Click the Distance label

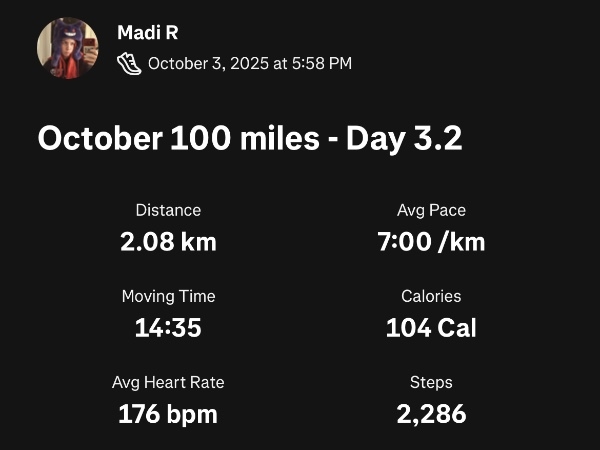168,210
